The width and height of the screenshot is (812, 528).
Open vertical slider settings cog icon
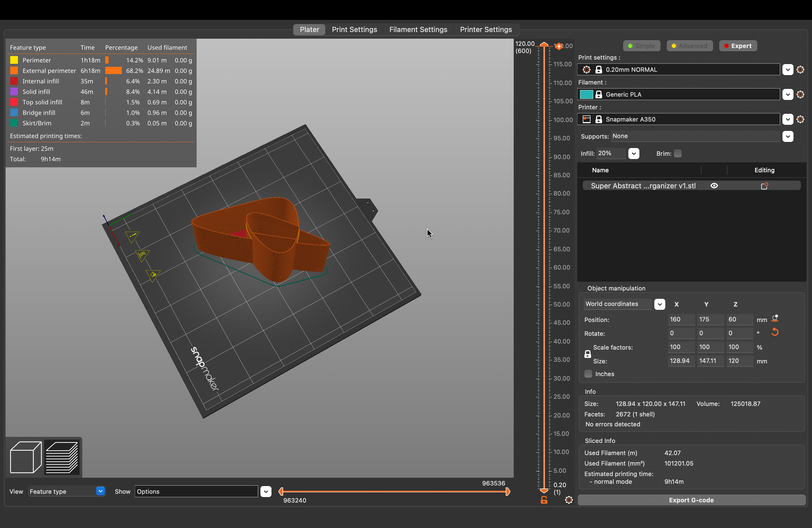pyautogui.click(x=569, y=500)
